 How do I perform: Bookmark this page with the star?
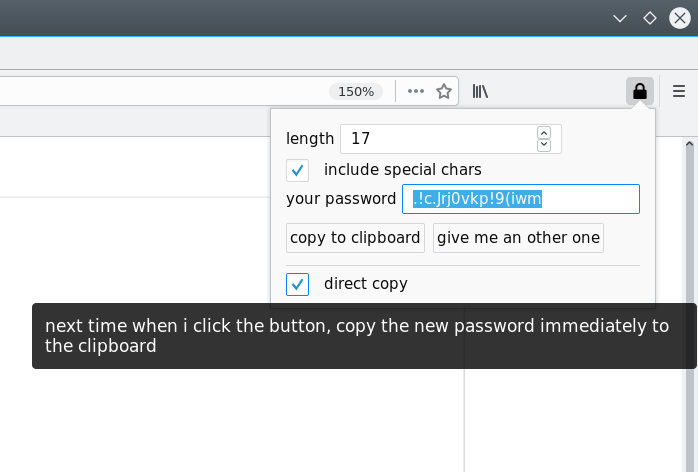444,91
